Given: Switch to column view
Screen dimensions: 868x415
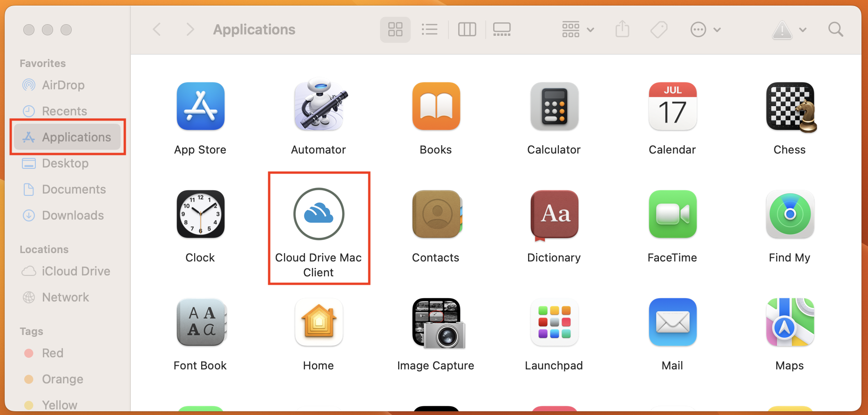Looking at the screenshot, I should (x=467, y=29).
